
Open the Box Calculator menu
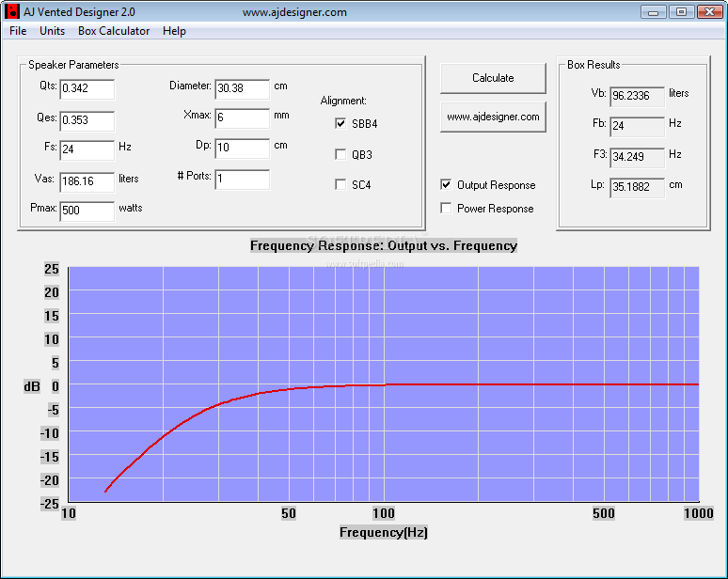pyautogui.click(x=114, y=31)
